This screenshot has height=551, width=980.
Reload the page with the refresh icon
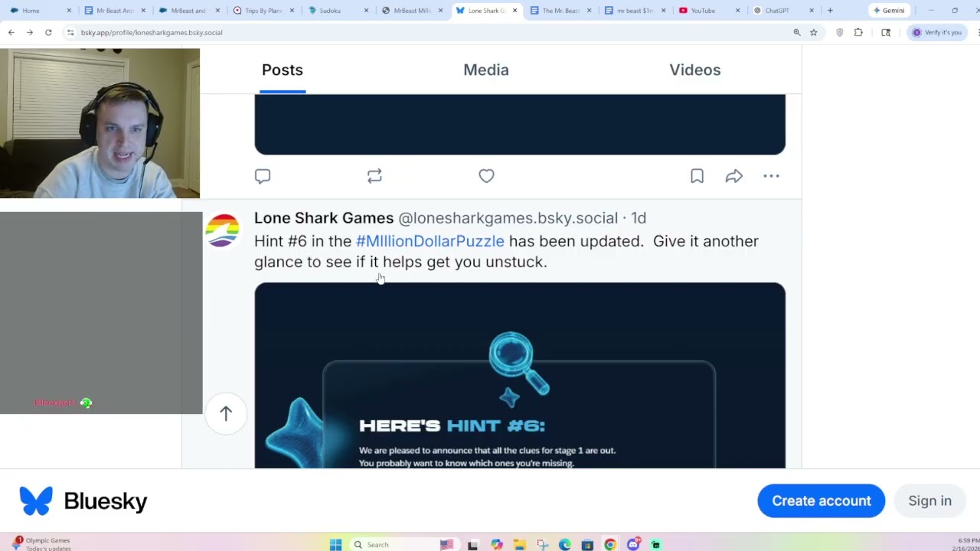(x=48, y=32)
